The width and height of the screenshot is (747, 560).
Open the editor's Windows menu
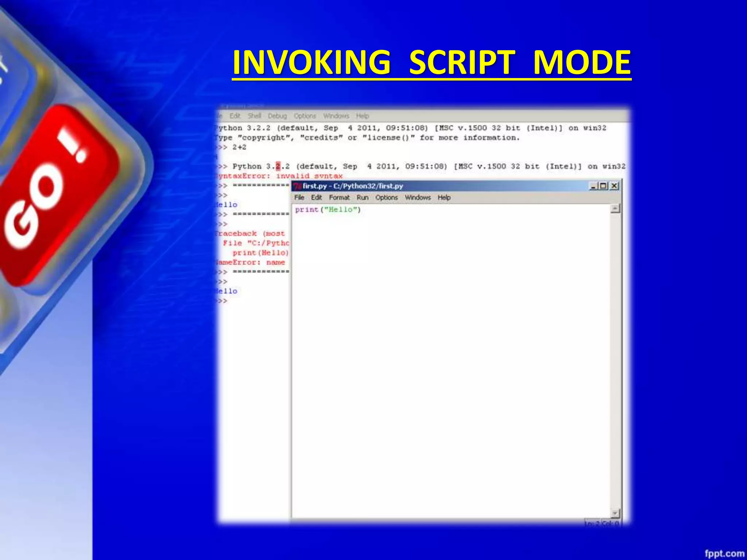(x=418, y=198)
